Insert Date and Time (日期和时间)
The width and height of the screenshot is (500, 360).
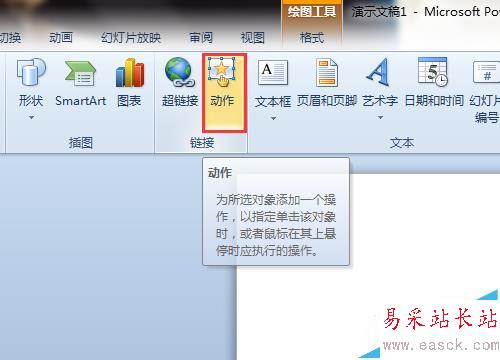click(x=434, y=83)
